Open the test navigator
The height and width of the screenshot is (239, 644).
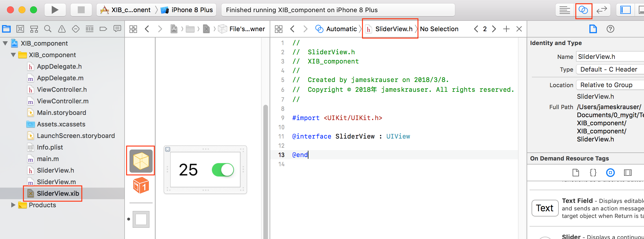pos(76,29)
